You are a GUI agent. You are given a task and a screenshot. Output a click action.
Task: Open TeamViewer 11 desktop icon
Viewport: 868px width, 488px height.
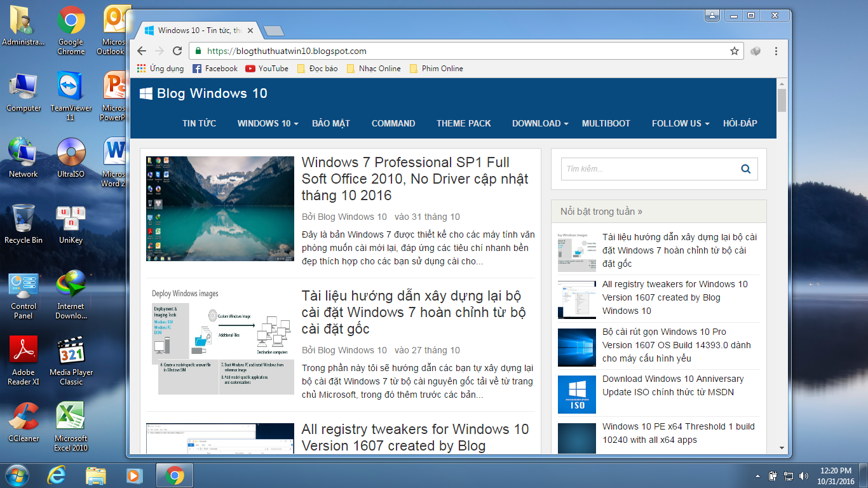(x=71, y=96)
